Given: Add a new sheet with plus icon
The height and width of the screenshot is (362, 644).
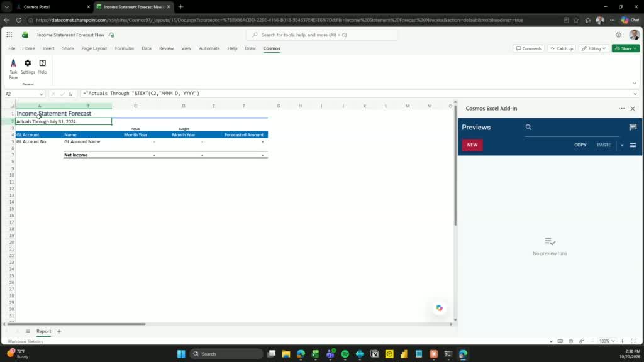Looking at the screenshot, I should pyautogui.click(x=59, y=331).
